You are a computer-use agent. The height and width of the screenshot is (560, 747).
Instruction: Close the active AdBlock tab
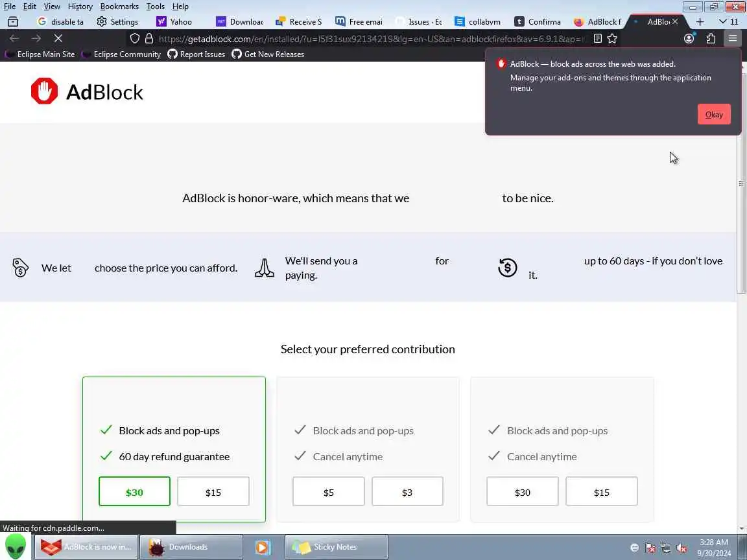pyautogui.click(x=675, y=21)
